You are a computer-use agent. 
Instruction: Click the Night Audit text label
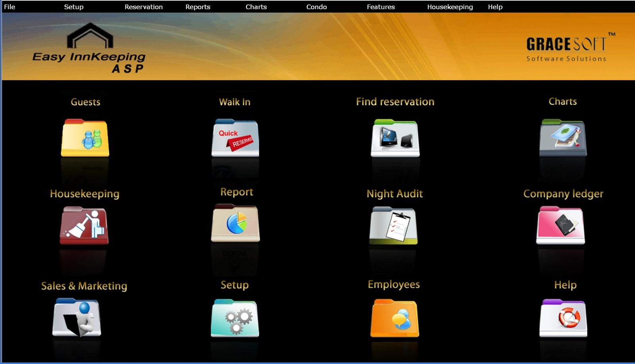(394, 194)
